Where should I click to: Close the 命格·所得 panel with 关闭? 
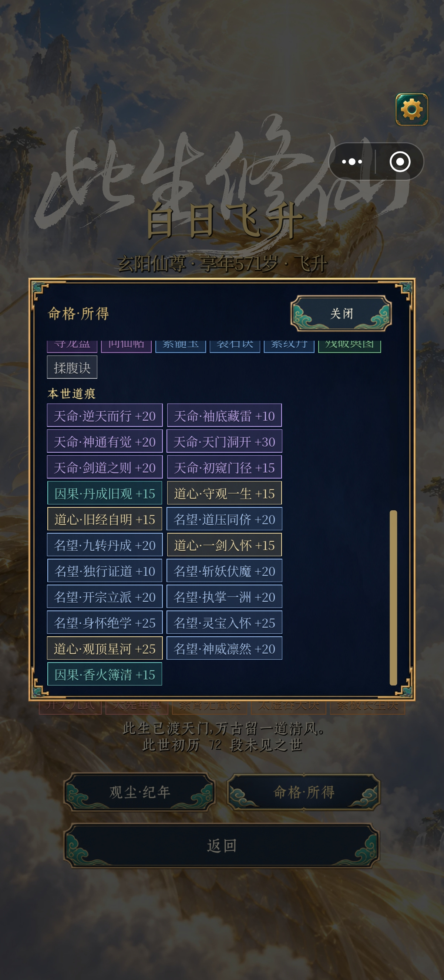(x=341, y=313)
